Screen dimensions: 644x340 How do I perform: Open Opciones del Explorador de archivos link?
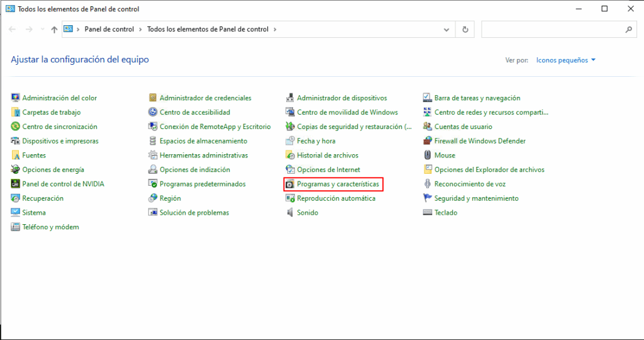(489, 169)
